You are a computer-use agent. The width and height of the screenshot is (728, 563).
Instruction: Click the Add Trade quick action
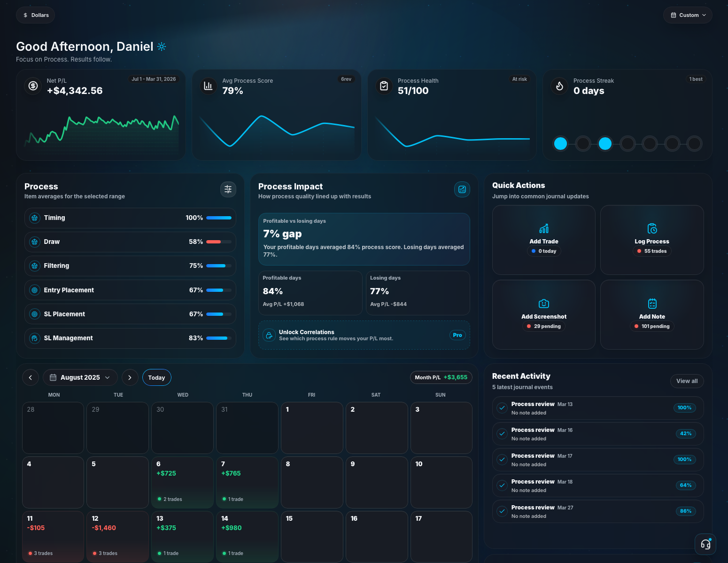[544, 240]
